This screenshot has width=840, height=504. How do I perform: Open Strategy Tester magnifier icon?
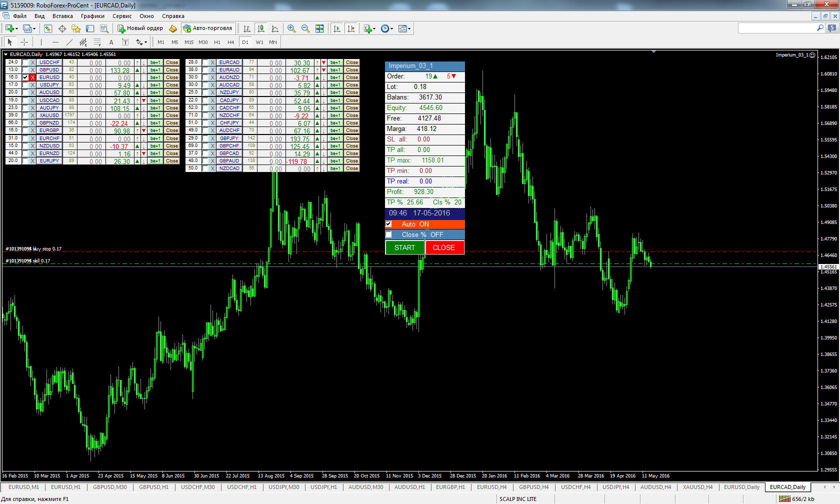click(104, 28)
